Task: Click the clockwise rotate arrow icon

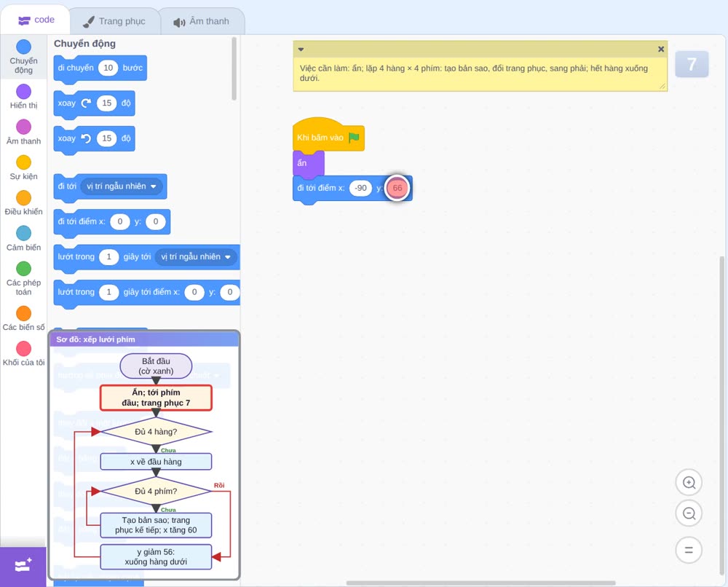Action: pyautogui.click(x=86, y=103)
